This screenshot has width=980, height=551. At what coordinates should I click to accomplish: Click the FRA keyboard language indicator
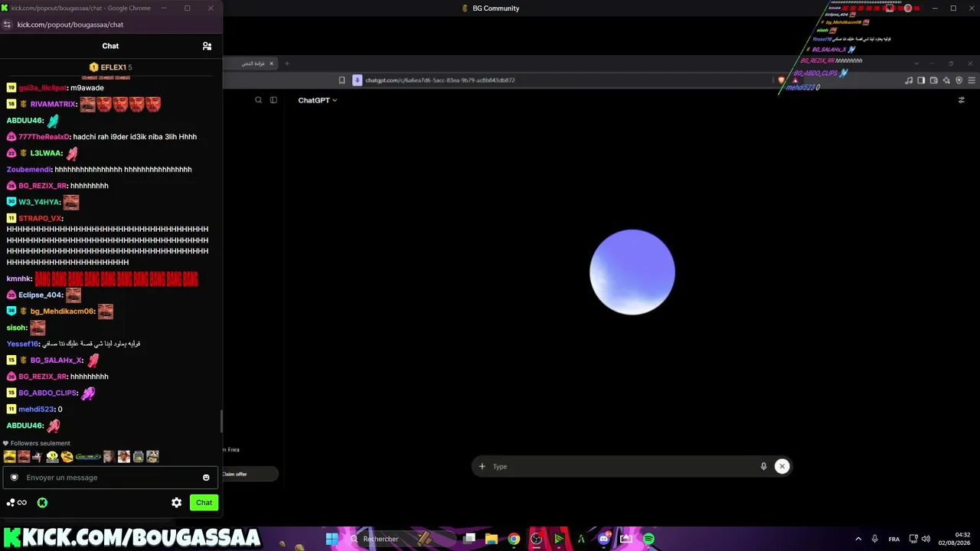[894, 539]
